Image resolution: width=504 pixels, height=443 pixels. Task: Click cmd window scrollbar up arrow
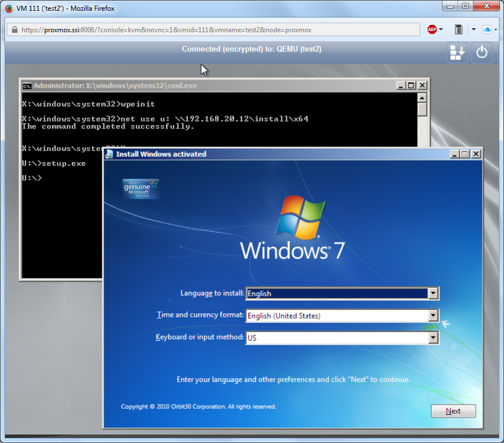(x=422, y=98)
